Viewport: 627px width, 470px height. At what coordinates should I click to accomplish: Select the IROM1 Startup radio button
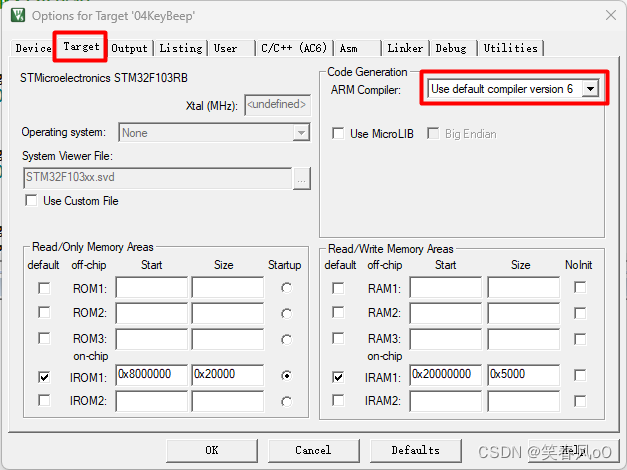coord(286,376)
